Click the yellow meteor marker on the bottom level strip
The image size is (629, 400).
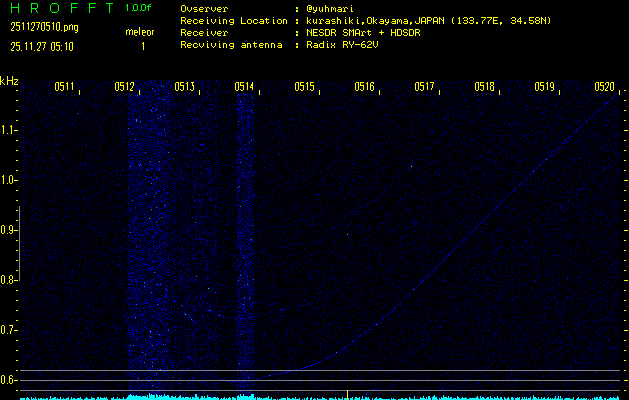point(347,395)
